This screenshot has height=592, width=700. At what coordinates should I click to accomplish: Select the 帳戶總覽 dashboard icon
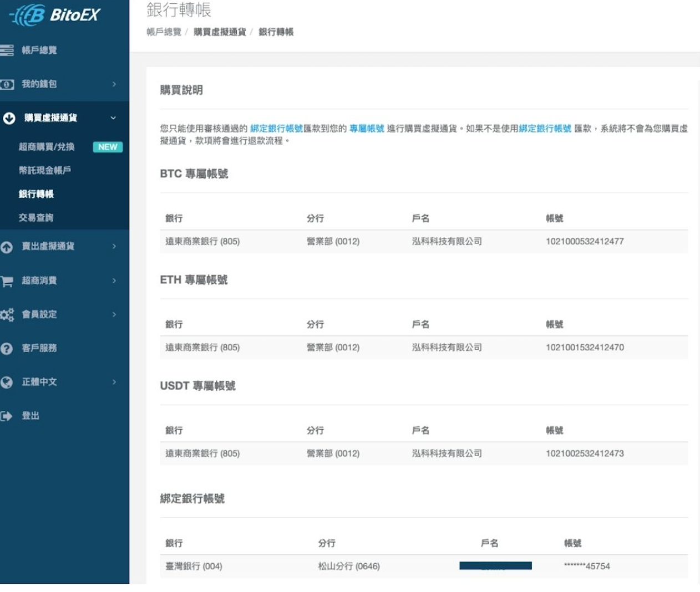click(7, 50)
